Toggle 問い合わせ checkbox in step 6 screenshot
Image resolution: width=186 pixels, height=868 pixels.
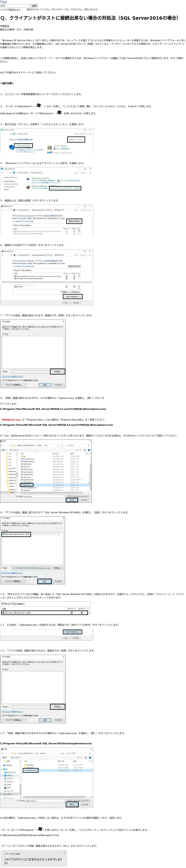tap(15, 287)
